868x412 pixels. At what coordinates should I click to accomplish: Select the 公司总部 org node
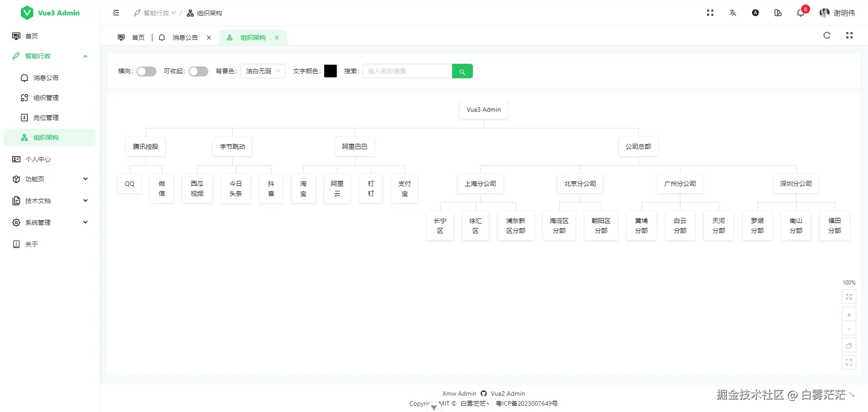coord(638,147)
